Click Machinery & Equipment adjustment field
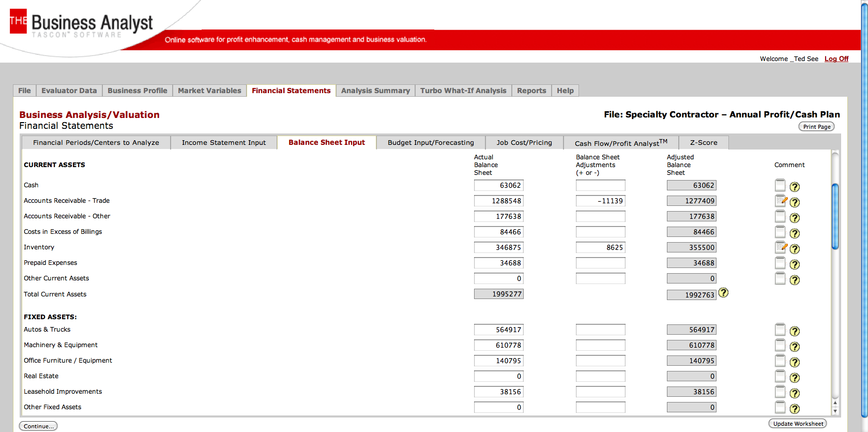868x432 pixels. (x=601, y=345)
